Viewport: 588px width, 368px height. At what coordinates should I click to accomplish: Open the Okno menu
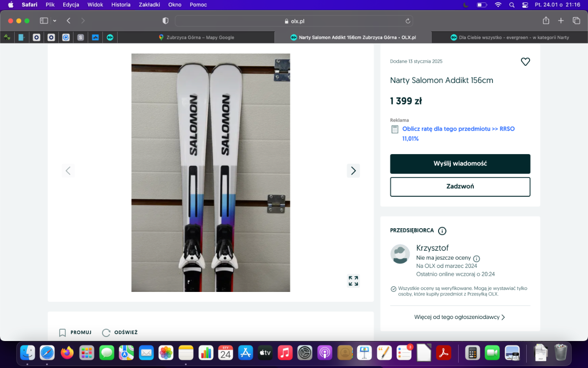tap(174, 5)
